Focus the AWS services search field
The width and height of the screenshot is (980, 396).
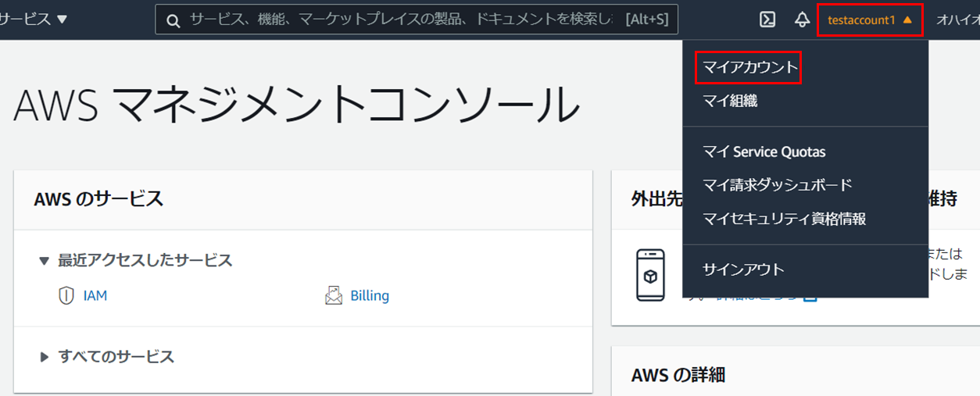point(399,20)
